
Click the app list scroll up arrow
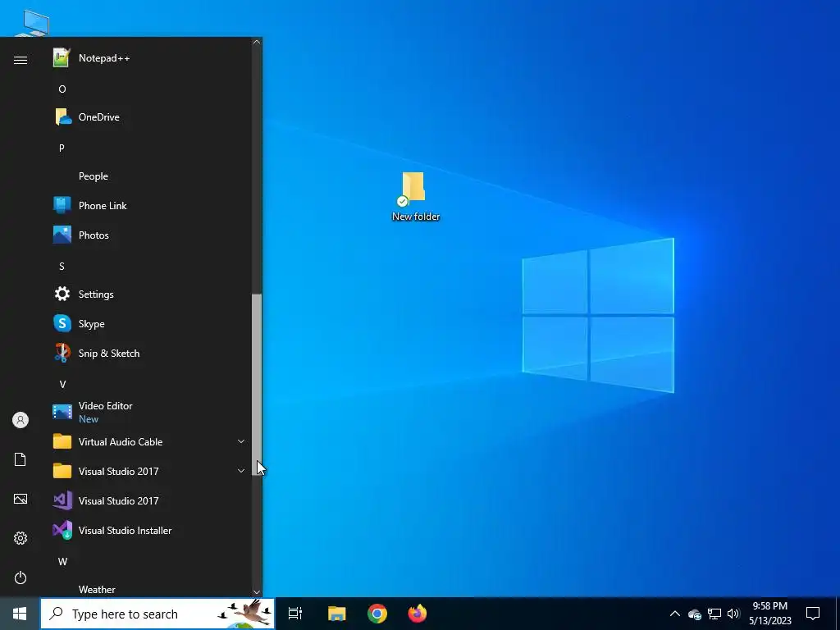(x=257, y=43)
